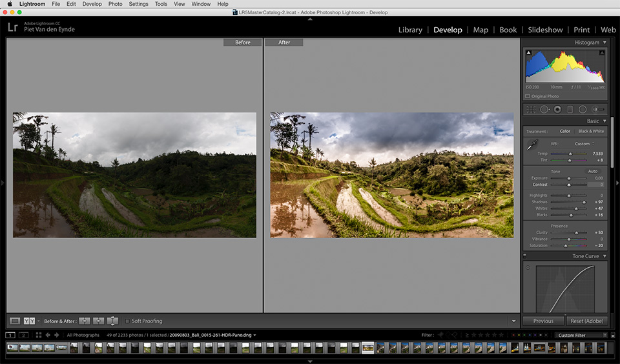Select the Adjustment Brush tool
Image resolution: width=620 pixels, height=364 pixels.
pyautogui.click(x=598, y=110)
